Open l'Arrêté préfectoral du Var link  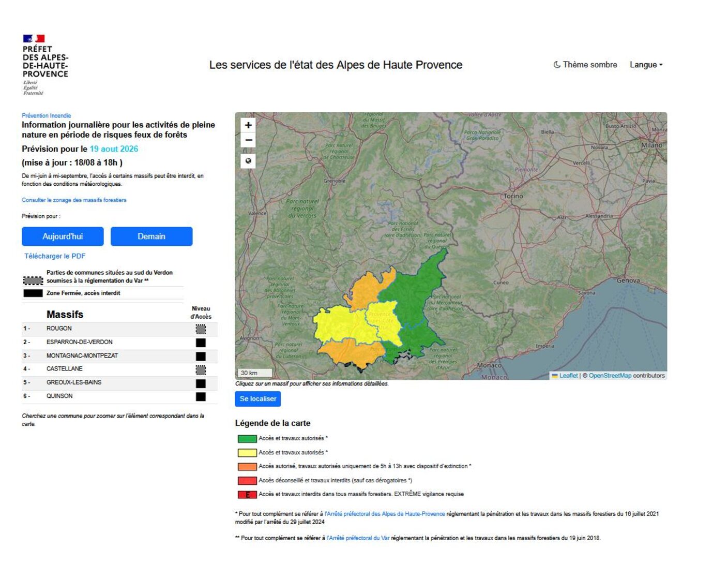click(358, 538)
